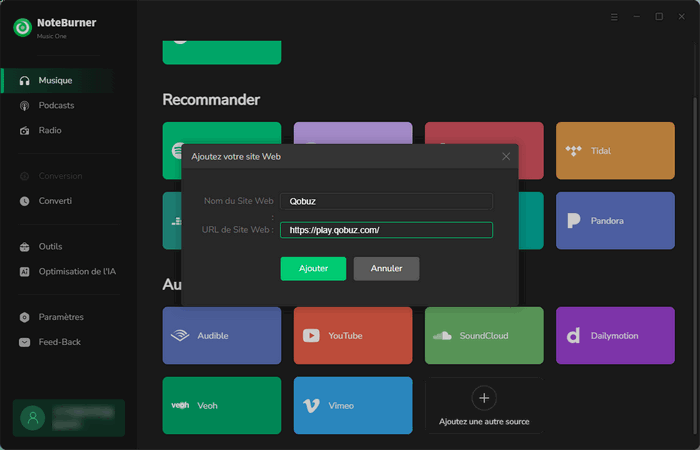Click the Annuler button
The height and width of the screenshot is (450, 700).
click(x=386, y=269)
